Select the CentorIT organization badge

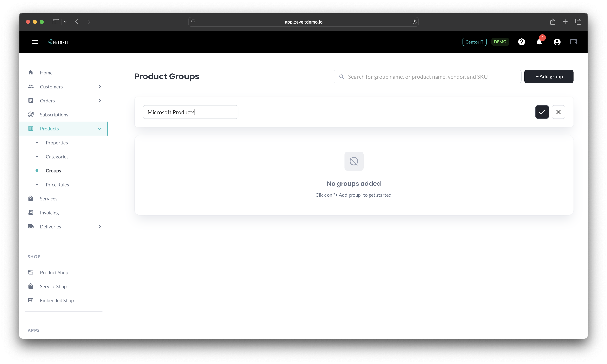474,42
